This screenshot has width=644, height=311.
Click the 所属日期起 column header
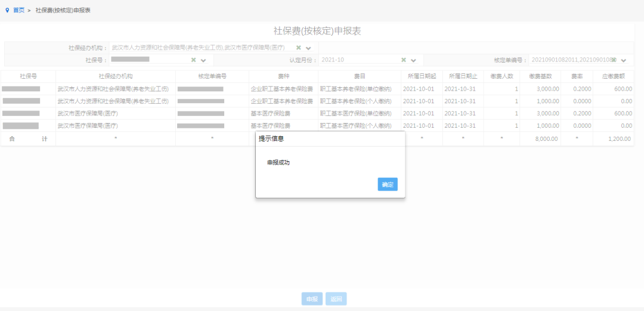[422, 76]
